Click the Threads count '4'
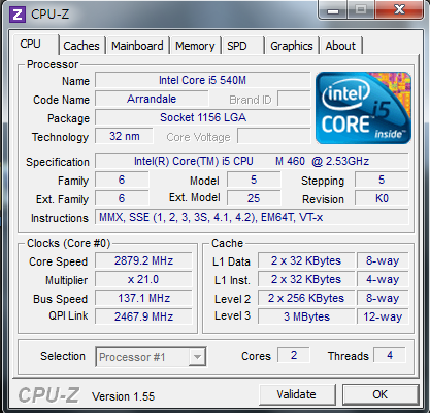The height and width of the screenshot is (415, 432). point(390,355)
